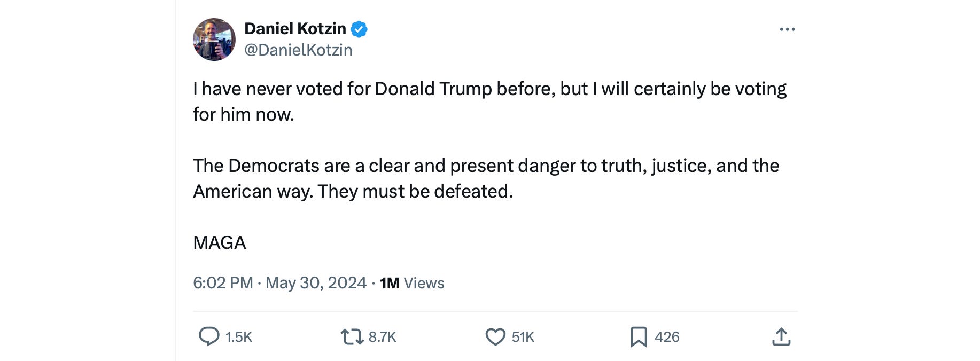Click the Daniel Kotzin display name
Image resolution: width=980 pixels, height=361 pixels.
click(295, 28)
